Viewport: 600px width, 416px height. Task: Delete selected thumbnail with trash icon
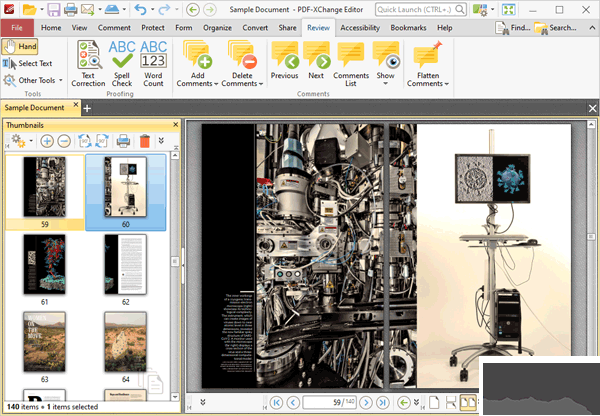(145, 141)
